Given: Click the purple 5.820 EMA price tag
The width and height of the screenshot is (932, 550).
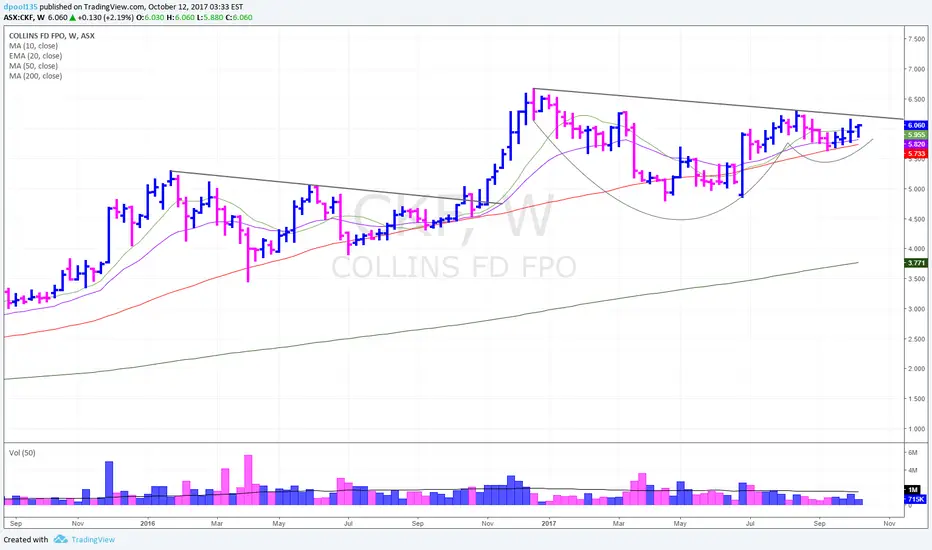Looking at the screenshot, I should pyautogui.click(x=915, y=144).
